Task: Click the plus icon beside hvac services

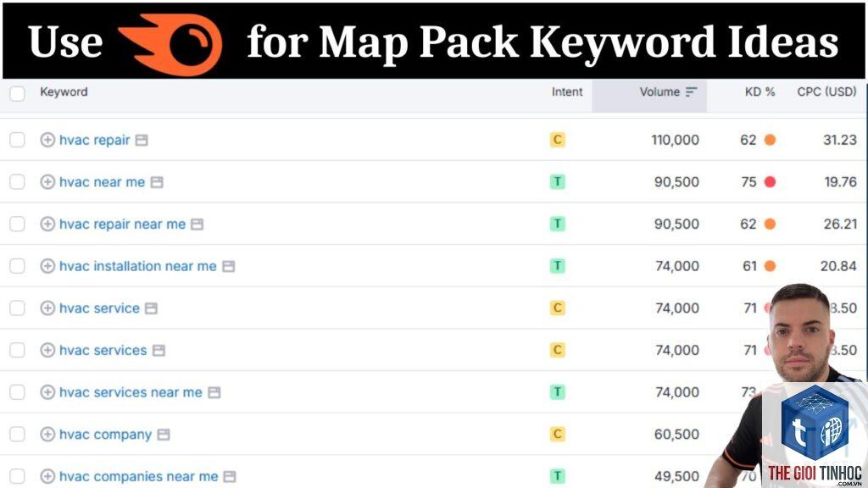Action: pyautogui.click(x=47, y=350)
